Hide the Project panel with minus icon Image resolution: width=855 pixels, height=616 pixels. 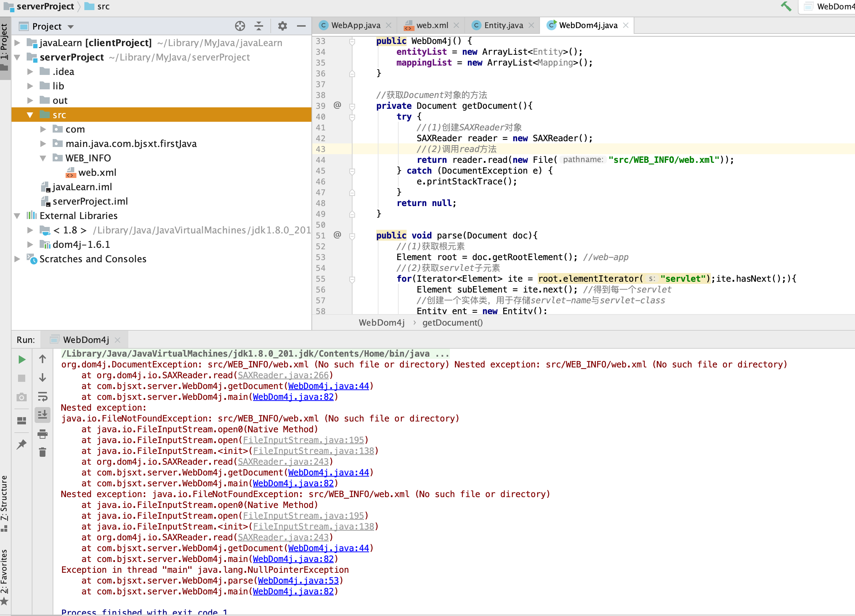click(301, 26)
